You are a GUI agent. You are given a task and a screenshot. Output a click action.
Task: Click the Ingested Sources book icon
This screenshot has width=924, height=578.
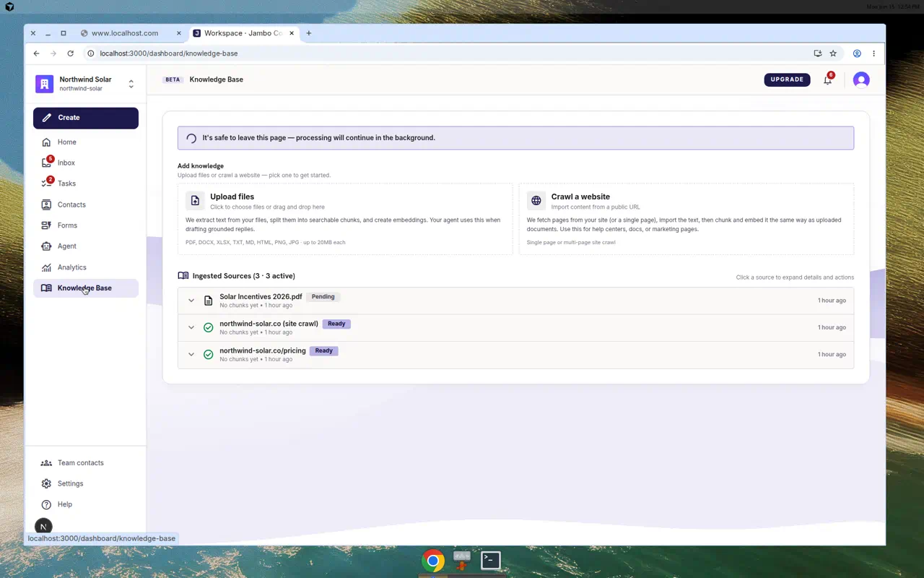click(183, 276)
